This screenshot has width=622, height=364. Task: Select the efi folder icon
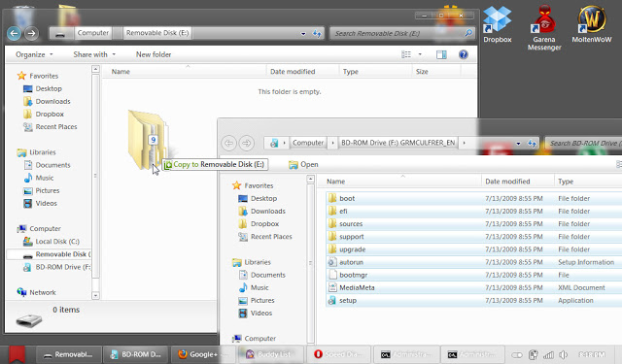[x=332, y=211]
